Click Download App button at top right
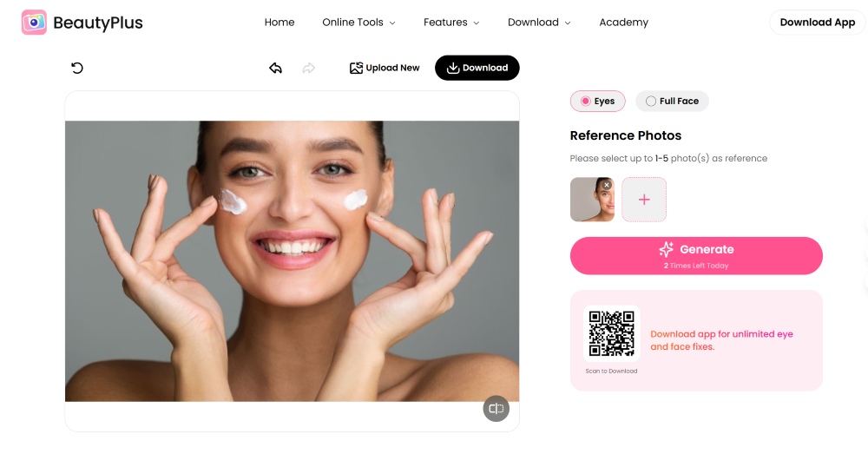This screenshot has height=467, width=868. click(817, 22)
